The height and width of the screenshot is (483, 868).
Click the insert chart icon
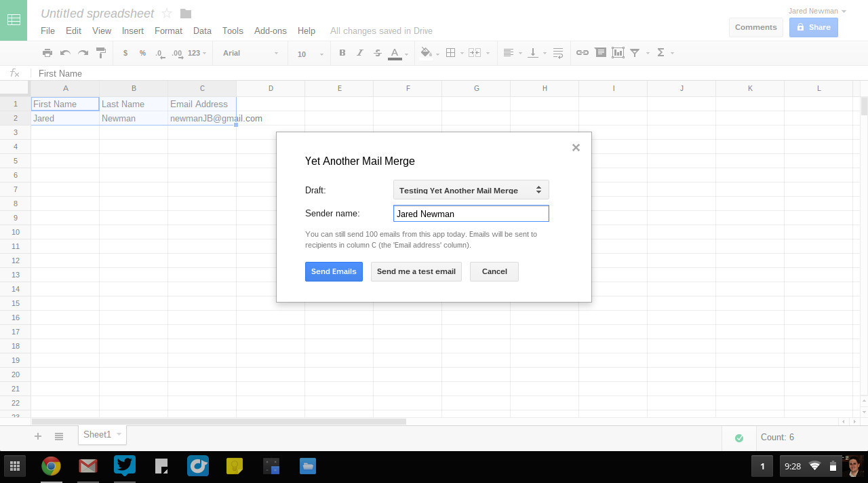[x=618, y=53]
